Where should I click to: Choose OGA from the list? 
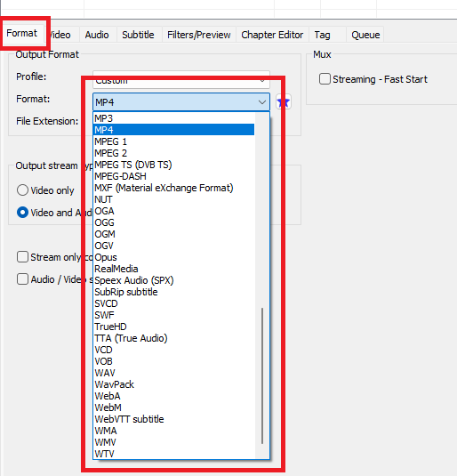point(174,211)
